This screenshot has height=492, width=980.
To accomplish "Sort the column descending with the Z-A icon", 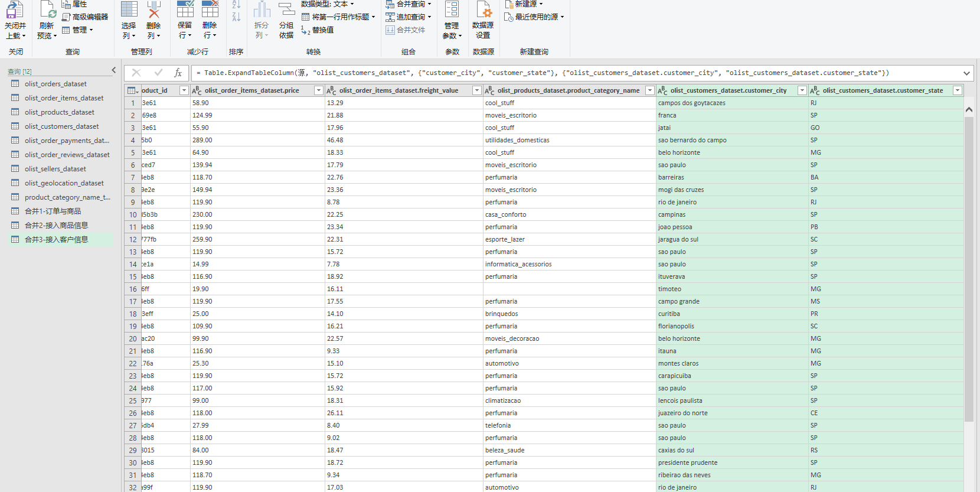I will pos(236,17).
